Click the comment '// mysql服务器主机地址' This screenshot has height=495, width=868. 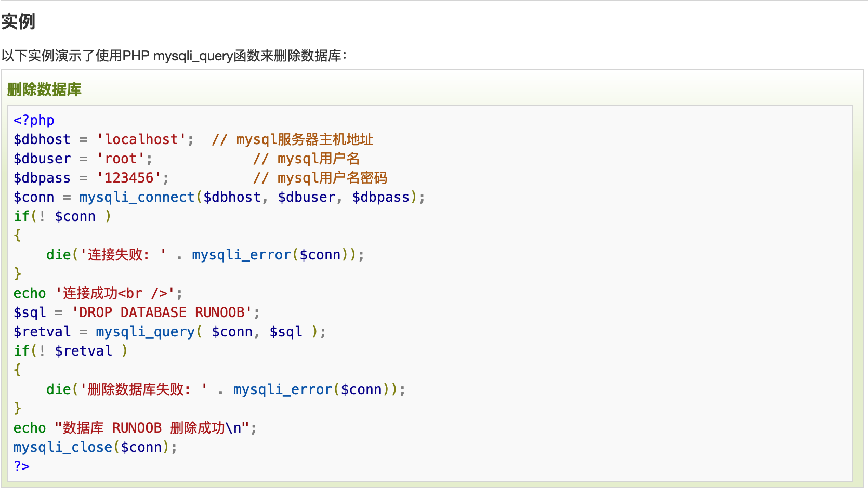(293, 139)
